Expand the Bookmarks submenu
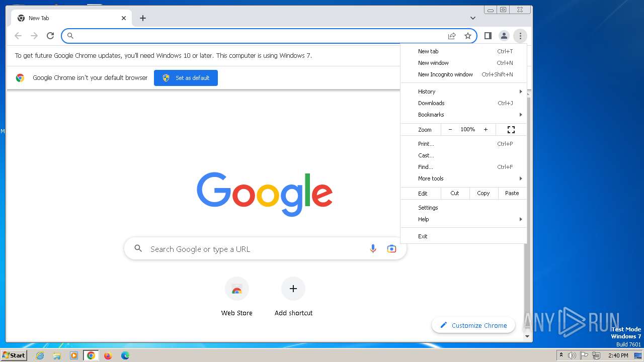The width and height of the screenshot is (644, 362). 464,115
